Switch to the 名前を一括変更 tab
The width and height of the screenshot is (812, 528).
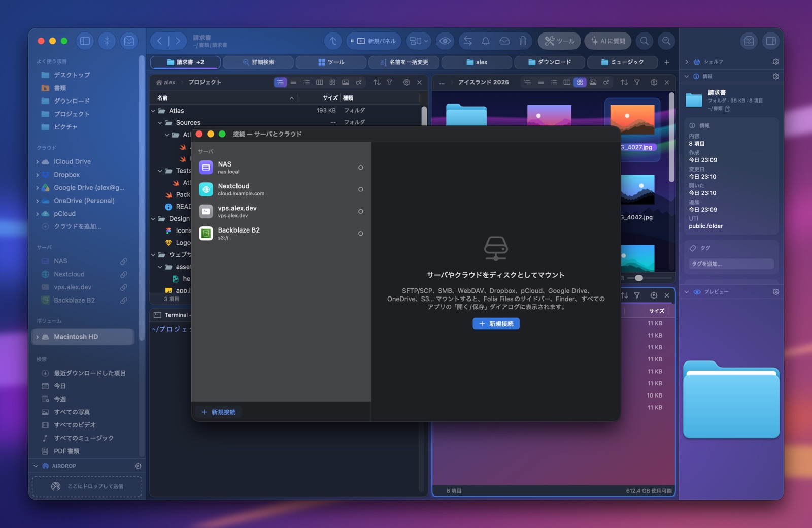tap(404, 62)
